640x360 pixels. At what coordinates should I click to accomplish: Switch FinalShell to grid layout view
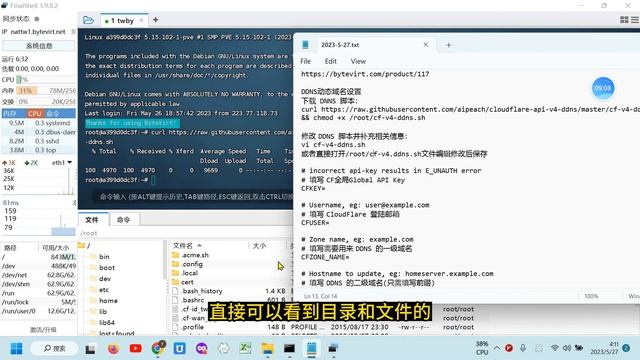point(624,20)
